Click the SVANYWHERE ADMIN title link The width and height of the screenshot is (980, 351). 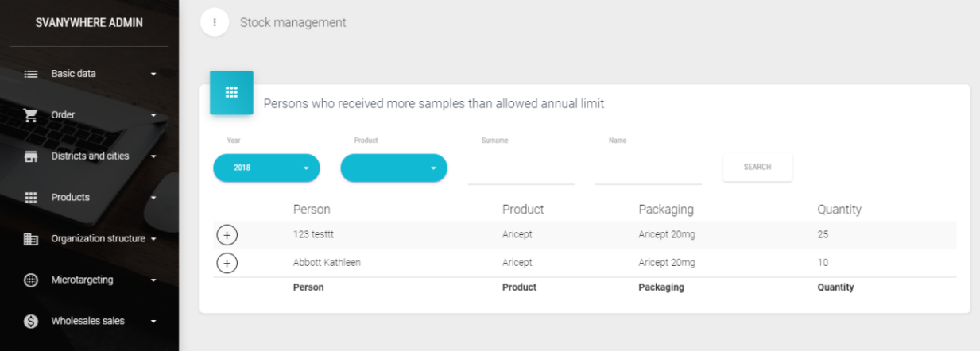click(89, 23)
